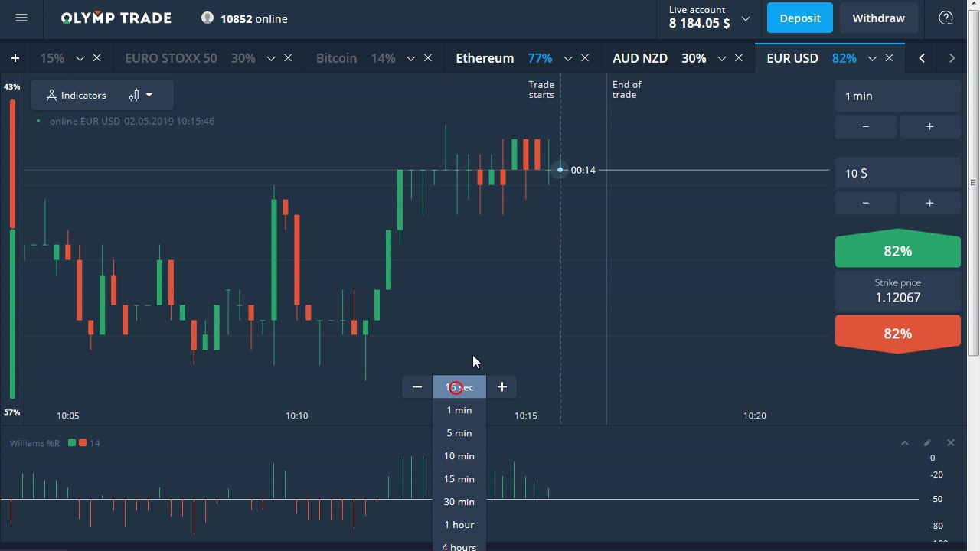Click the Strike price 1.12067 value
The height and width of the screenshot is (551, 980).
point(898,298)
